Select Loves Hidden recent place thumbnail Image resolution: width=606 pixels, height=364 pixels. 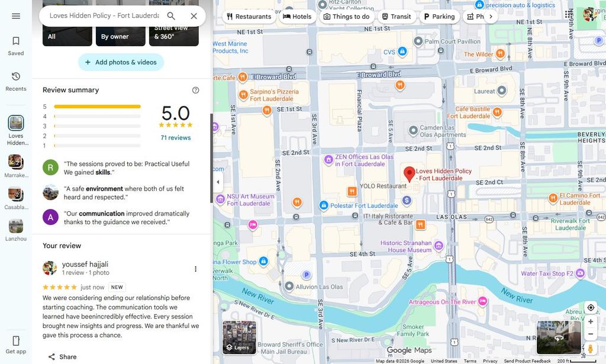coord(16,123)
